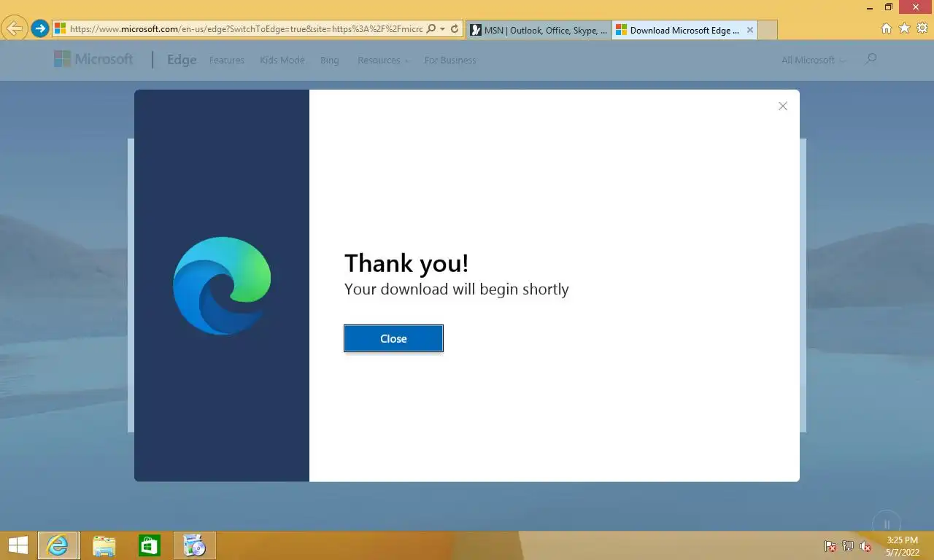The image size is (934, 560).
Task: Click the Edge header link
Action: (x=182, y=60)
